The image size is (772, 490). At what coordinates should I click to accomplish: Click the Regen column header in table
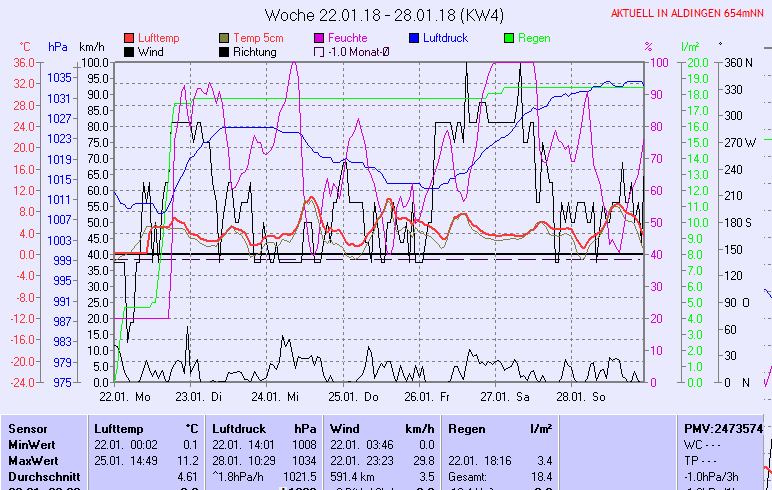pos(468,428)
